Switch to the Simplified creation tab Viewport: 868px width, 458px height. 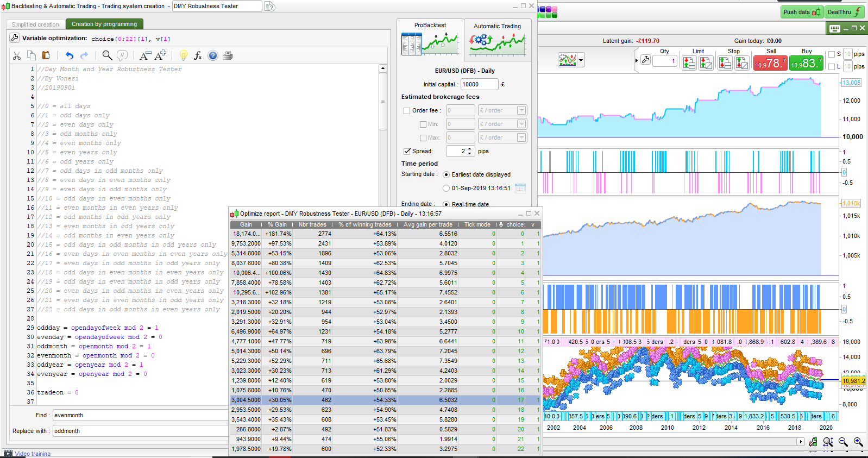pos(35,24)
